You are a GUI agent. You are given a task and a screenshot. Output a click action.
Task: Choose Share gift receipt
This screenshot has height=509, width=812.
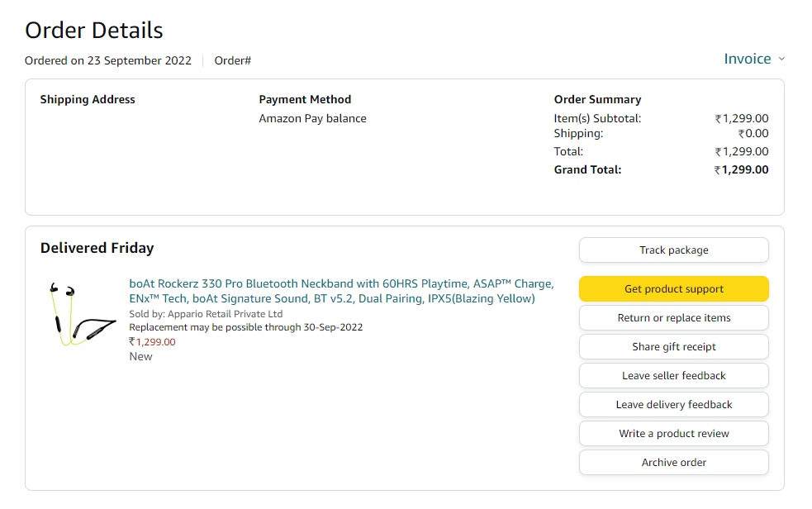click(x=673, y=347)
